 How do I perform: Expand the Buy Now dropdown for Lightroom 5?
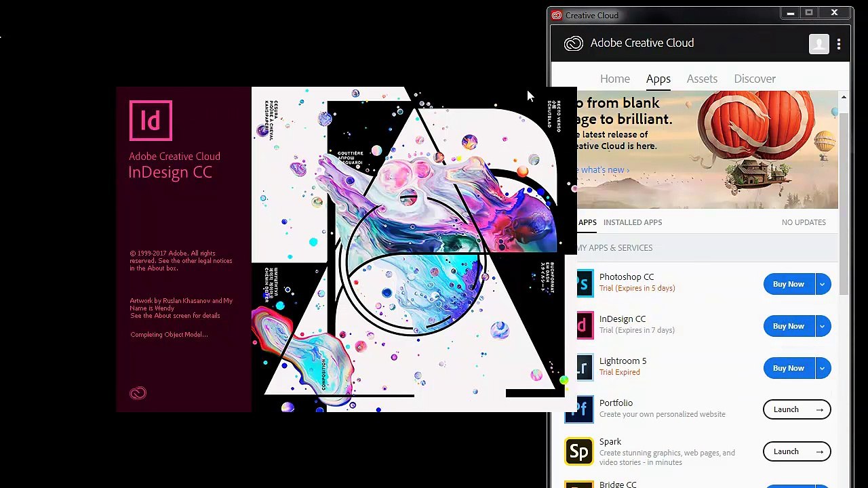(x=822, y=368)
